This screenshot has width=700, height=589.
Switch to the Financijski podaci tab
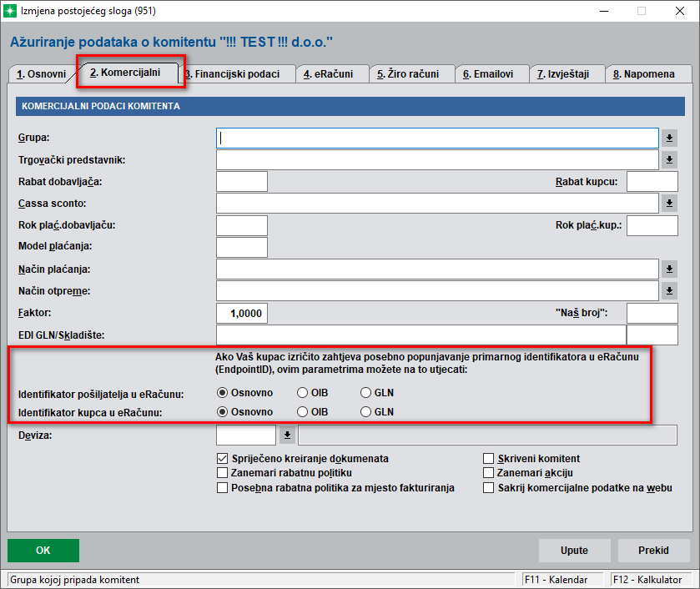[x=236, y=74]
